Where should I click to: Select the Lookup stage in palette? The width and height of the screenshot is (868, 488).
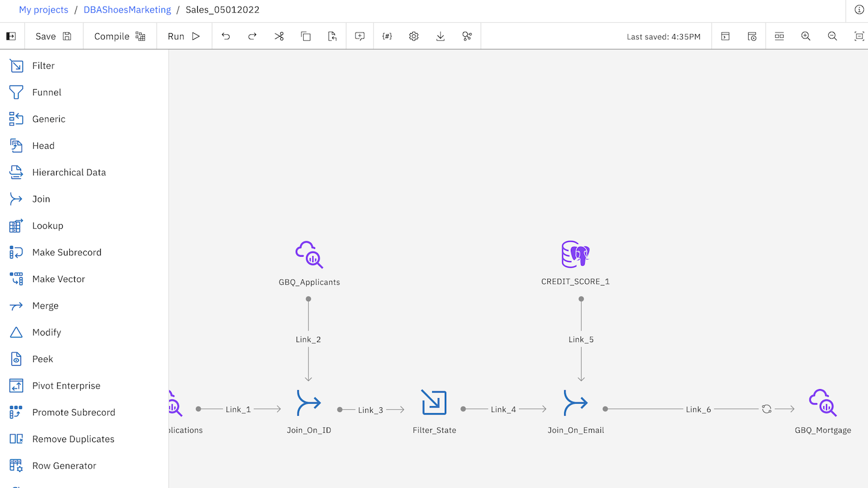48,226
